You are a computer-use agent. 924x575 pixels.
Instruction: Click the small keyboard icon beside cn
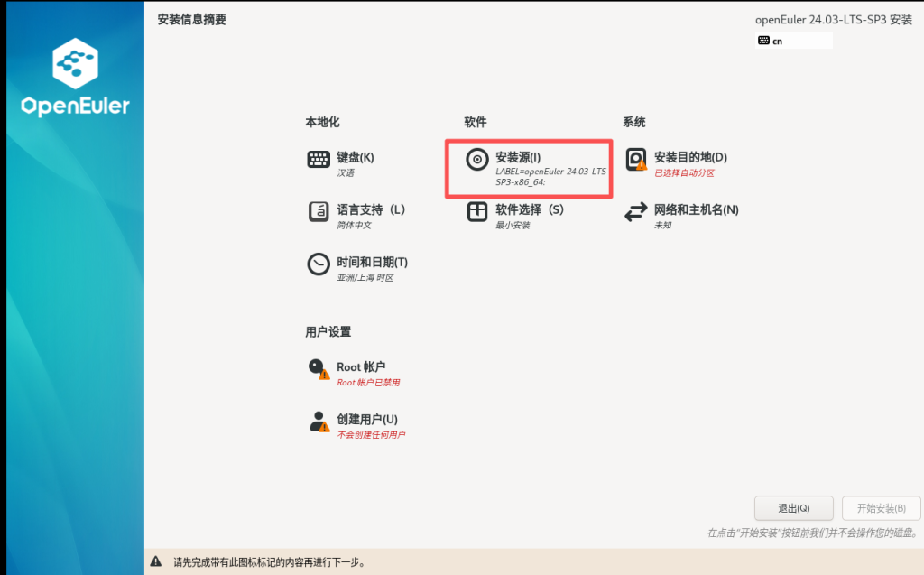763,41
